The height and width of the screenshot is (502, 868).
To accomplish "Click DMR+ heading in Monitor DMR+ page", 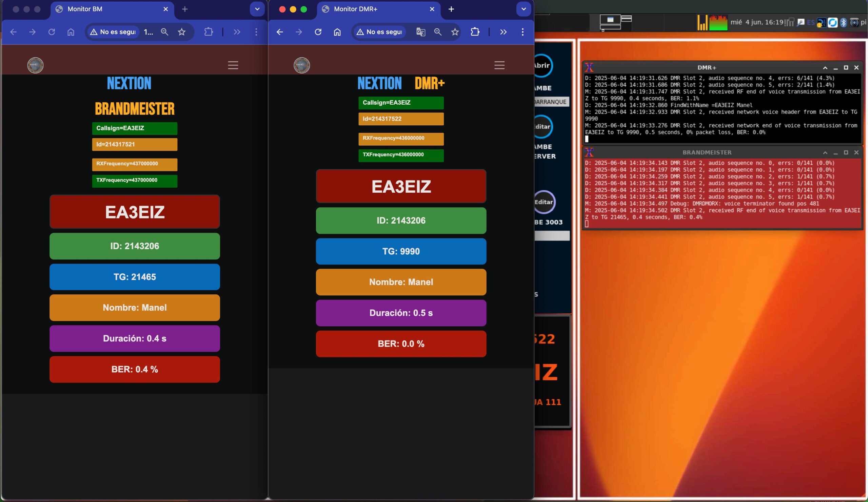I will [x=430, y=83].
